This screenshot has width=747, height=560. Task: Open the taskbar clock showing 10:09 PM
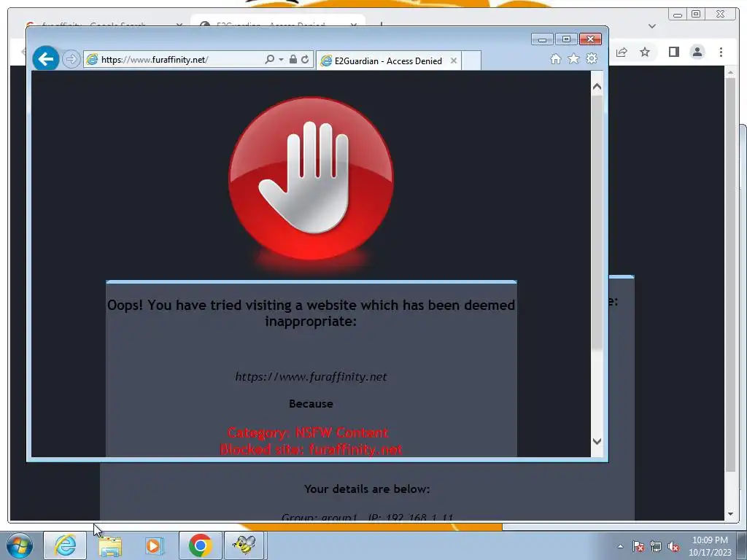[710, 546]
